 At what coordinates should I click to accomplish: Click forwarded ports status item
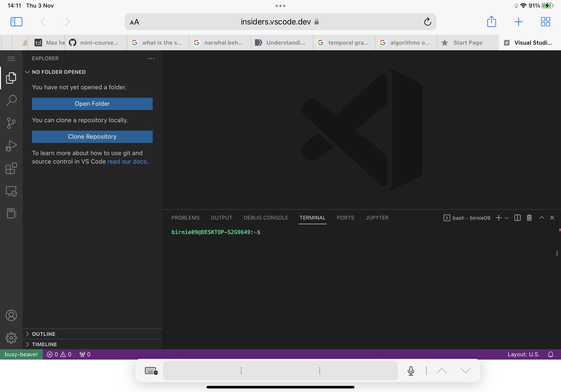pos(85,354)
